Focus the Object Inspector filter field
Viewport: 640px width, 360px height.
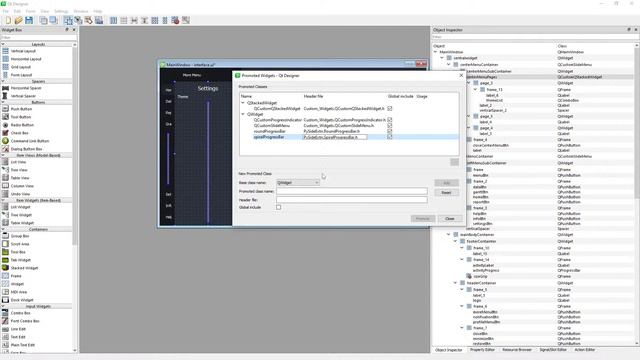(x=535, y=37)
